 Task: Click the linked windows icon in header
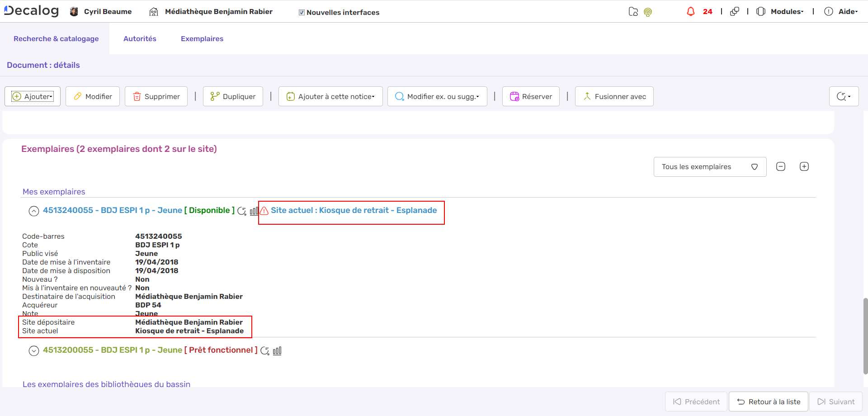[735, 12]
